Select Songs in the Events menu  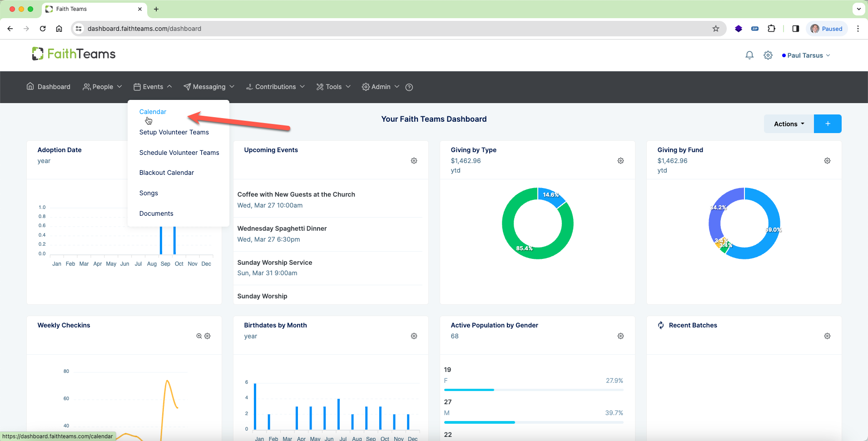[149, 193]
